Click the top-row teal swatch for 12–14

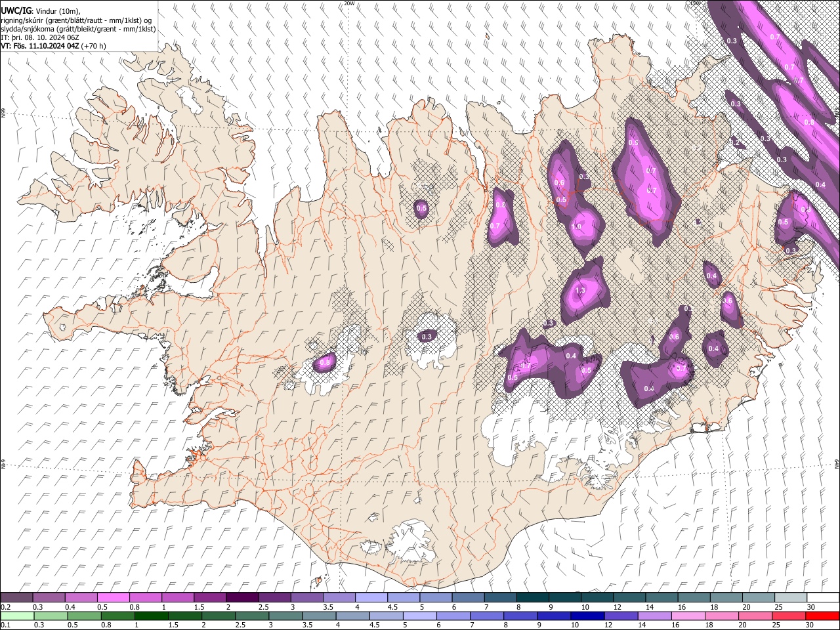[x=628, y=597]
